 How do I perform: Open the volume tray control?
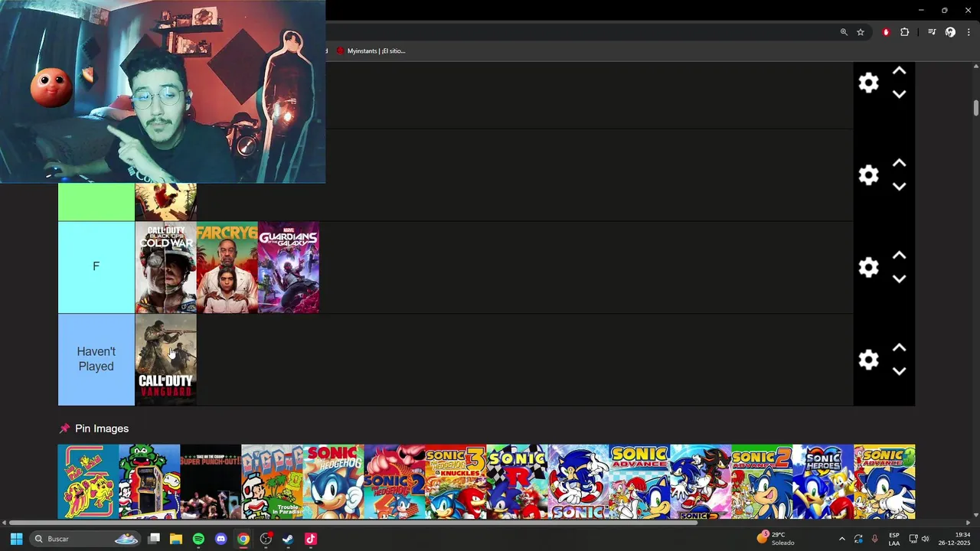[925, 539]
